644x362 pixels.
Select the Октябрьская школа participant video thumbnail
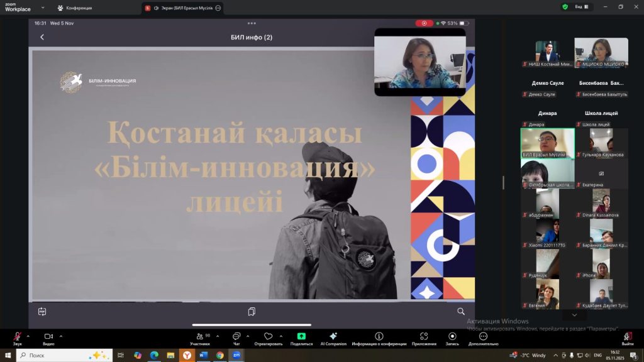547,173
